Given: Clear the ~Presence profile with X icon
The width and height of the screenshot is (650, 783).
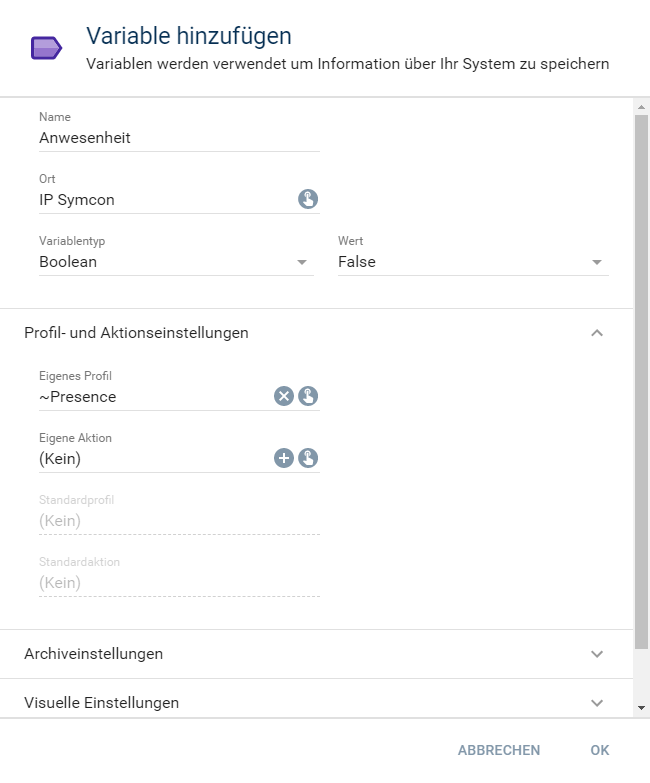Looking at the screenshot, I should click(284, 396).
